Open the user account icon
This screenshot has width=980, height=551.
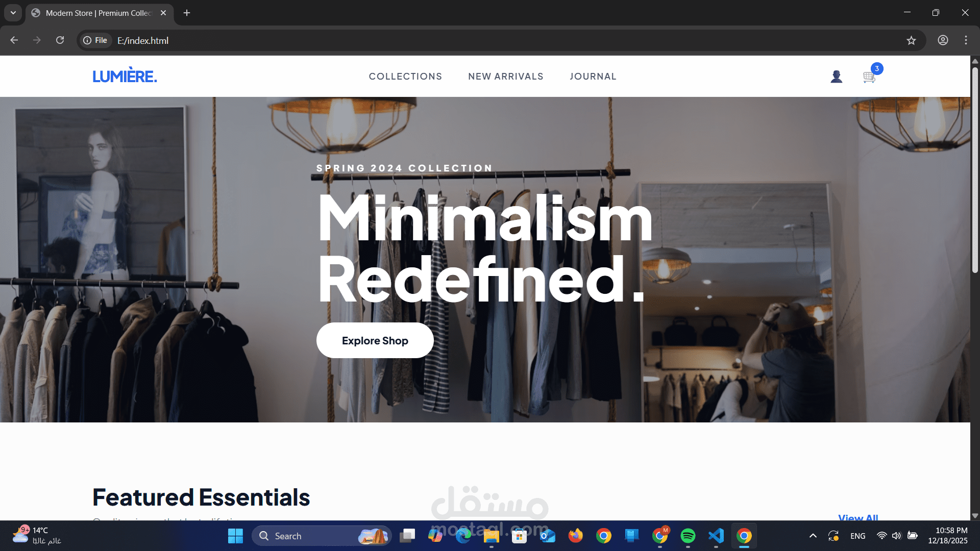pyautogui.click(x=836, y=77)
